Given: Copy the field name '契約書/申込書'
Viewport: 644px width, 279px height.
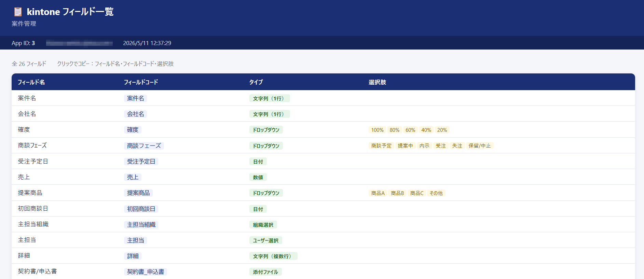Looking at the screenshot, I should coord(38,271).
